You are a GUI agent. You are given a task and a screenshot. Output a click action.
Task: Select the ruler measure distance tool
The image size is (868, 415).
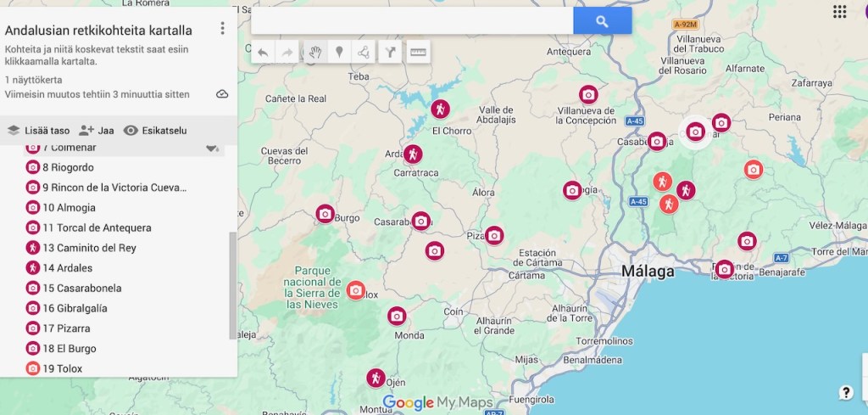click(418, 53)
